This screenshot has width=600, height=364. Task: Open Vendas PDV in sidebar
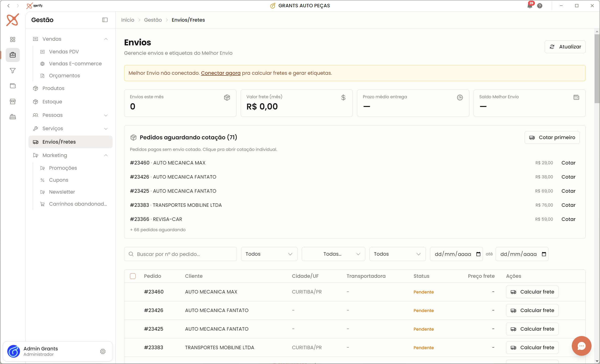(64, 52)
